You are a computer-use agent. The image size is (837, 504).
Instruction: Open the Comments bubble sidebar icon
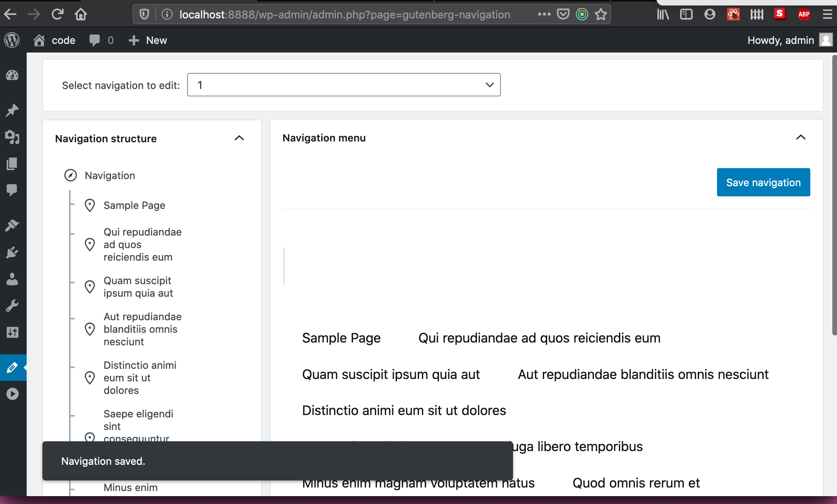12,190
